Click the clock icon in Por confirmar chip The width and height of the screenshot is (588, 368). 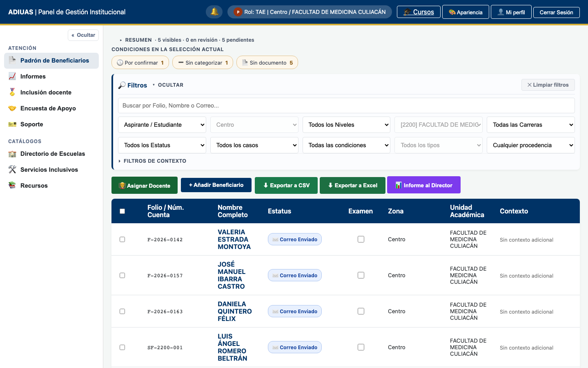(120, 63)
